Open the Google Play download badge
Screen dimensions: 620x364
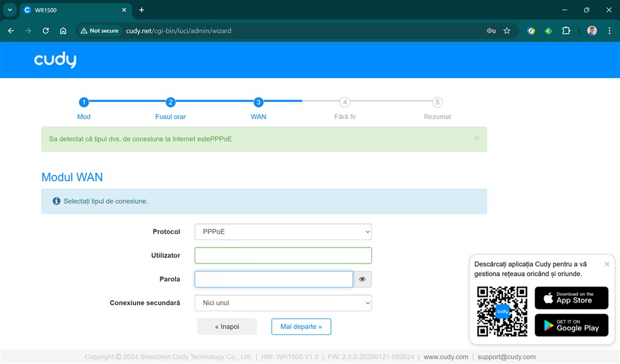click(571, 326)
